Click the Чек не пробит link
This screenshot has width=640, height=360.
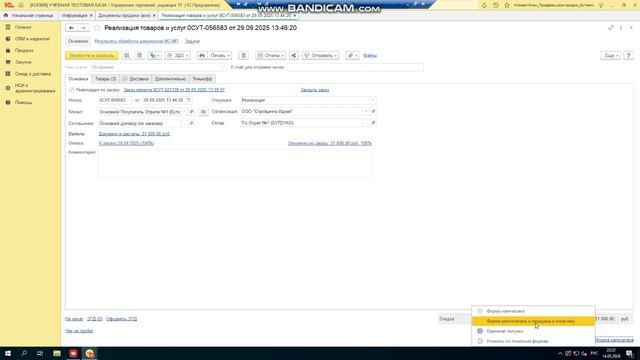tap(79, 331)
